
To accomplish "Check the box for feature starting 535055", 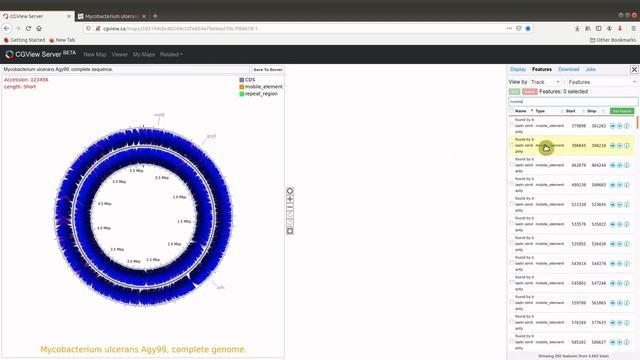I will click(x=511, y=243).
